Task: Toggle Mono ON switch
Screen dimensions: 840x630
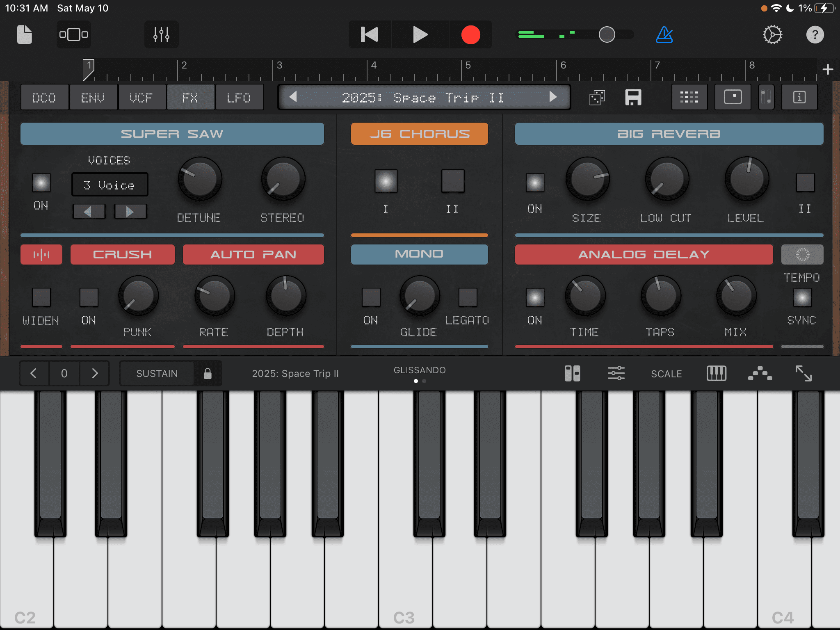Action: 371,297
